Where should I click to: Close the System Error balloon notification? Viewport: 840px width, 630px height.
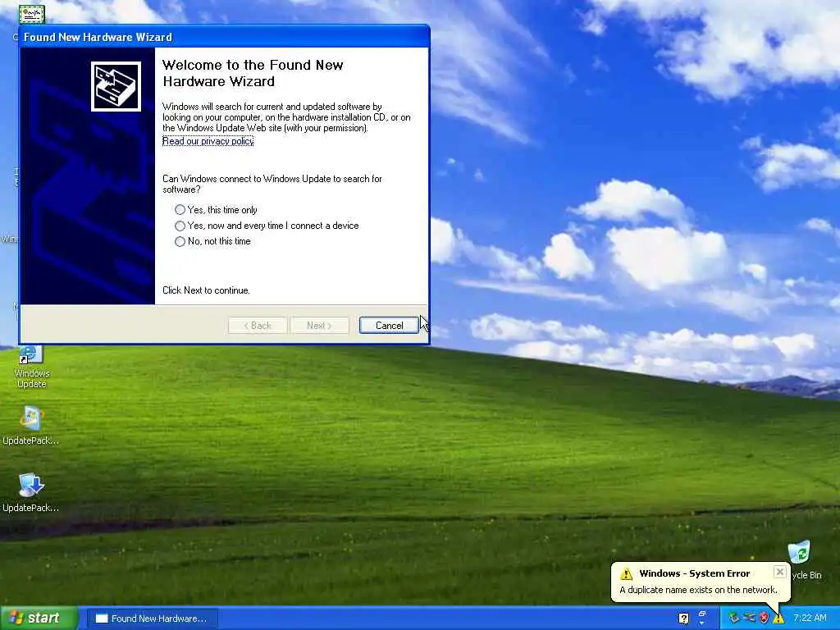point(780,572)
